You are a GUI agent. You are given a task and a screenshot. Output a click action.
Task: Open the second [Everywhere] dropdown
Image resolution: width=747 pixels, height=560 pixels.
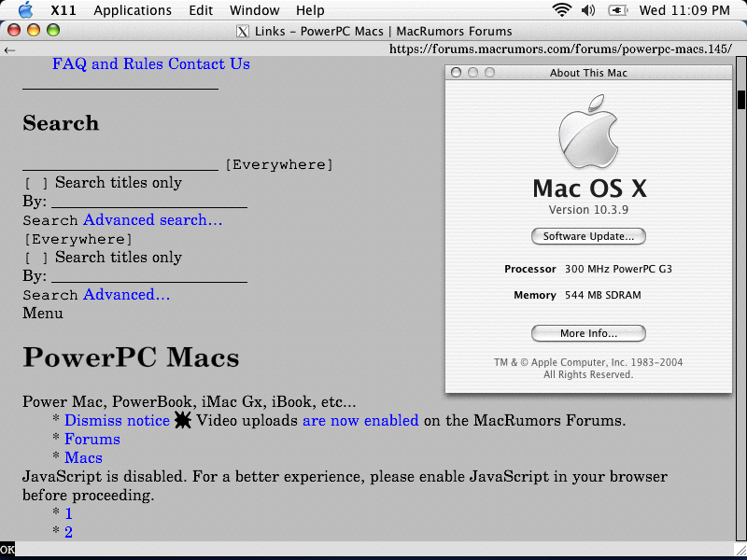[78, 239]
